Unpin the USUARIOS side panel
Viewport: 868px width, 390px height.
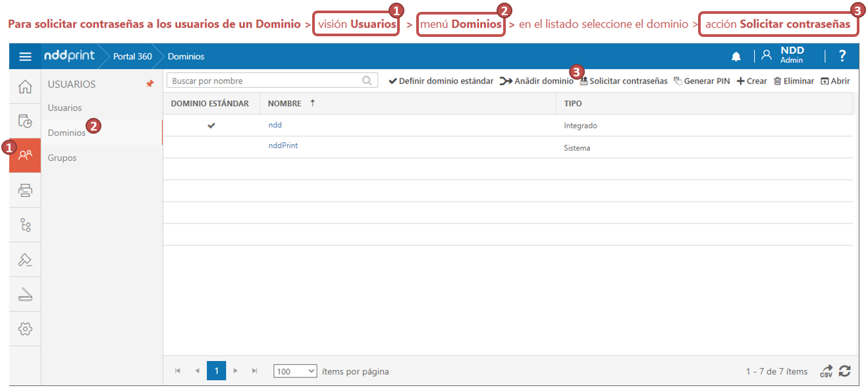coord(149,84)
